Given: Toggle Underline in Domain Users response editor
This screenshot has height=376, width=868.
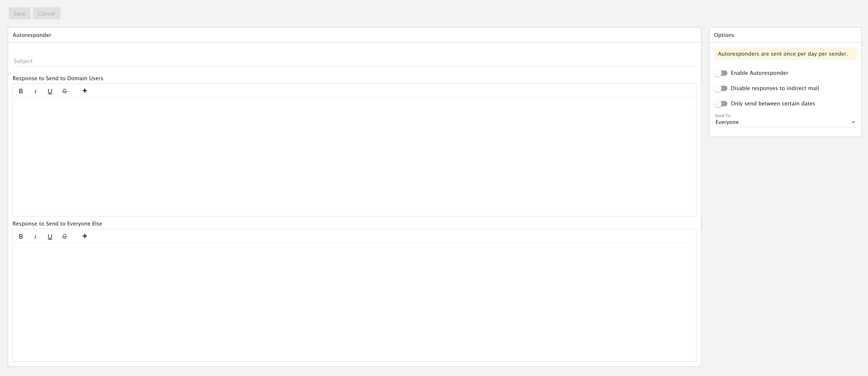Looking at the screenshot, I should (x=50, y=91).
